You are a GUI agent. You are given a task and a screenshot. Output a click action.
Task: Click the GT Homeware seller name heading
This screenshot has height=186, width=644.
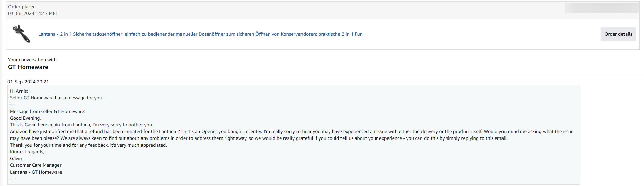coord(28,67)
